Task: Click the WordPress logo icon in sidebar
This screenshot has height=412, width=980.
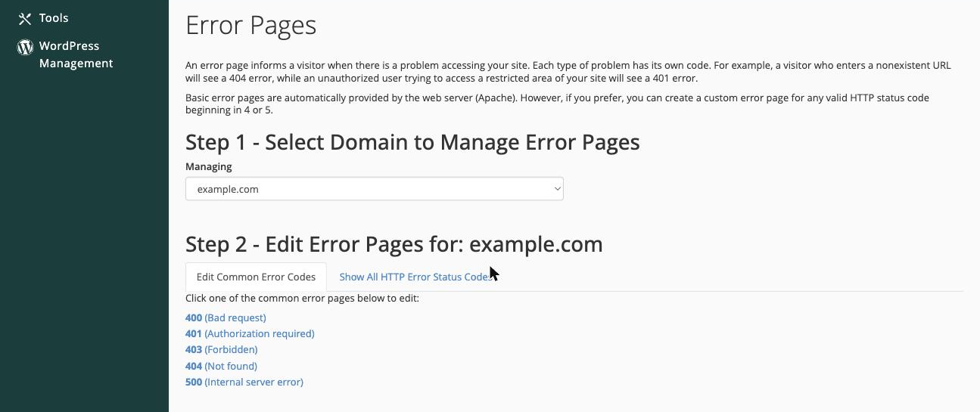Action: pyautogui.click(x=25, y=47)
